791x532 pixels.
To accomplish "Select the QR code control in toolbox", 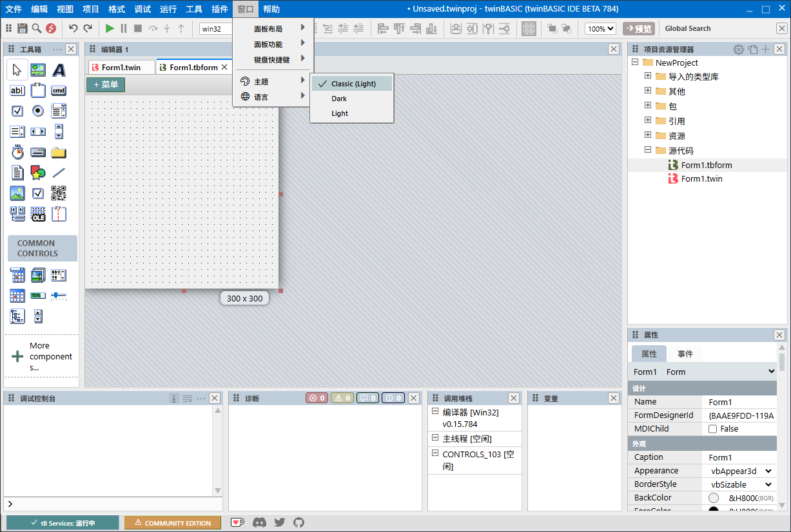I will coord(59,193).
